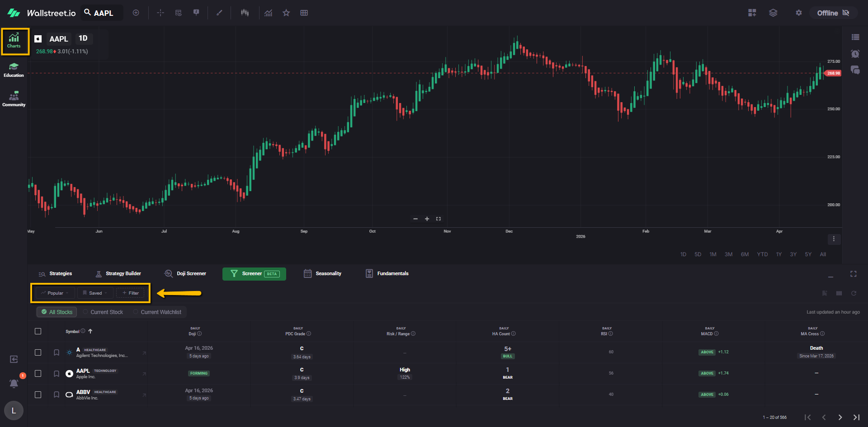Open the notifications bell icon
Viewport: 868px width, 427px height.
(14, 383)
